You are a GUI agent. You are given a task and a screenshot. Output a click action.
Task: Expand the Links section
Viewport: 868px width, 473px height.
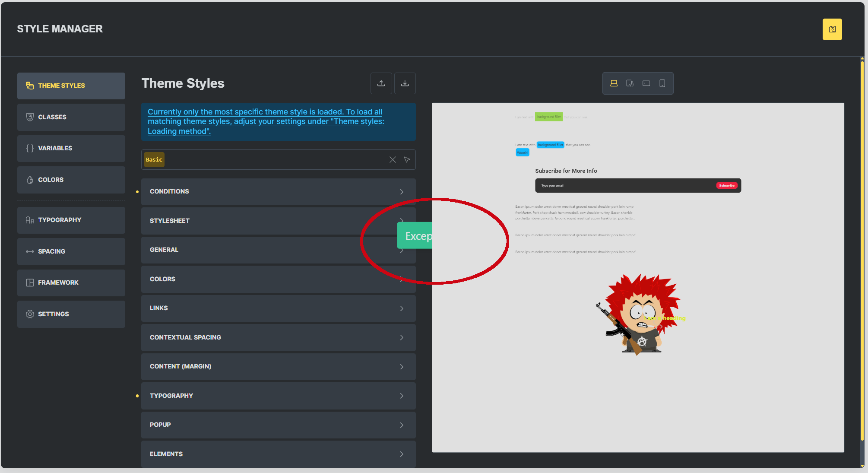[278, 308]
